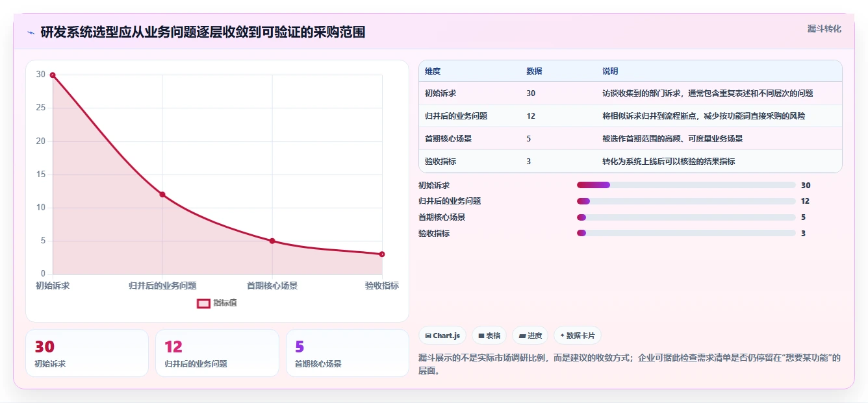Open the 30 初始诉求 data card
This screenshot has height=403, width=868.
tap(87, 353)
